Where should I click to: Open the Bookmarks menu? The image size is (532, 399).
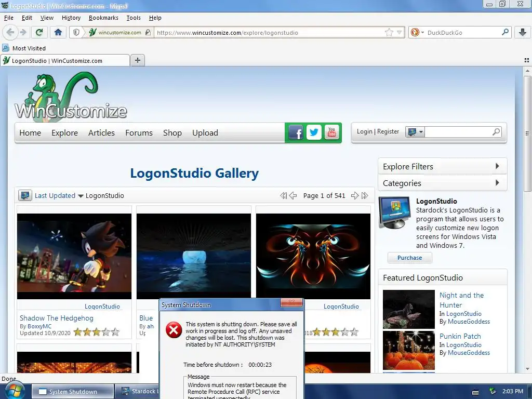pyautogui.click(x=103, y=18)
